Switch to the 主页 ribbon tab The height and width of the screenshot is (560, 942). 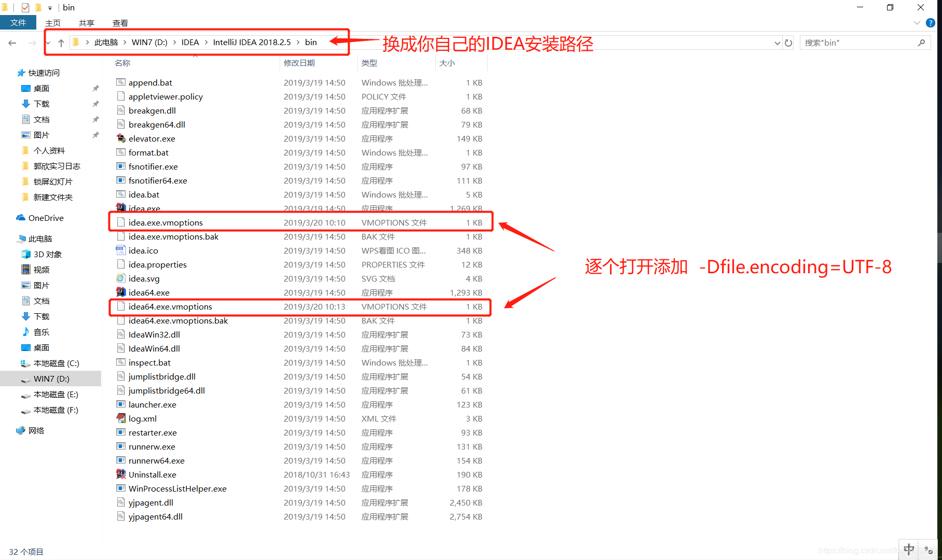[x=53, y=23]
